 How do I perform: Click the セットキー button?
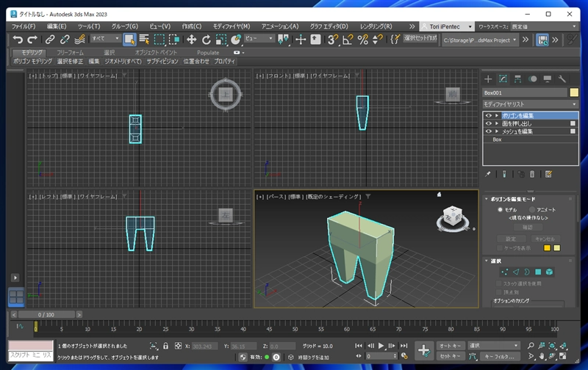click(x=451, y=356)
